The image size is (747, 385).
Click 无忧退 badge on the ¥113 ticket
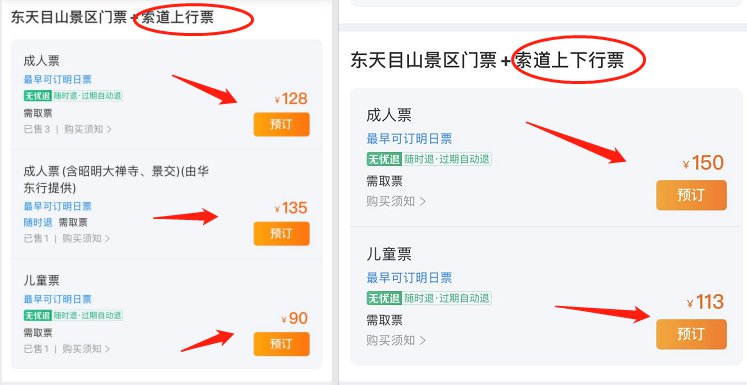coord(384,298)
